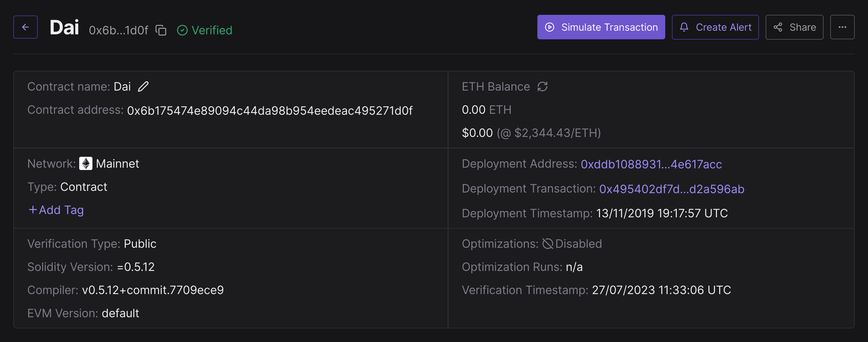Copy the shortened contract address

point(161,30)
